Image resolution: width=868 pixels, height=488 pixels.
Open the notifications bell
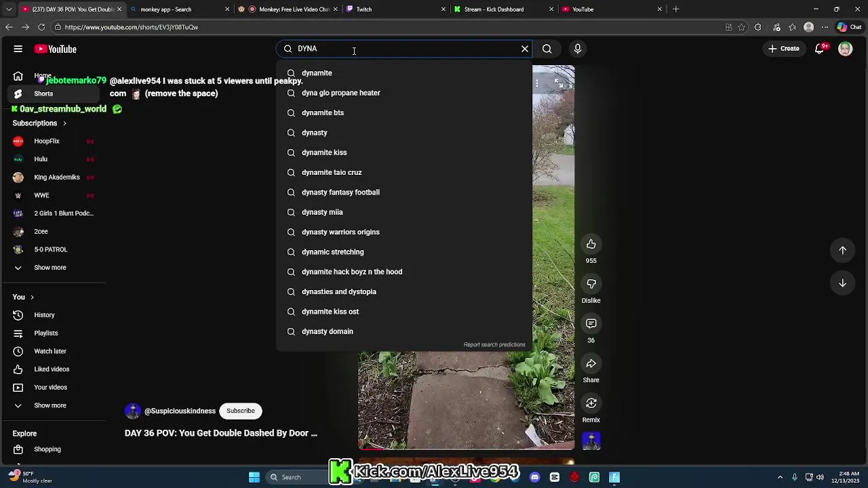(x=820, y=49)
